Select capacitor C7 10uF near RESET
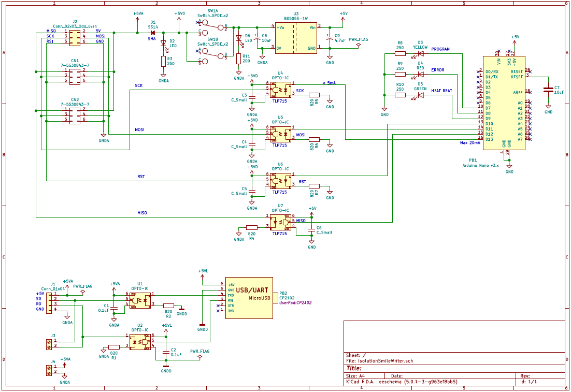 [548, 90]
